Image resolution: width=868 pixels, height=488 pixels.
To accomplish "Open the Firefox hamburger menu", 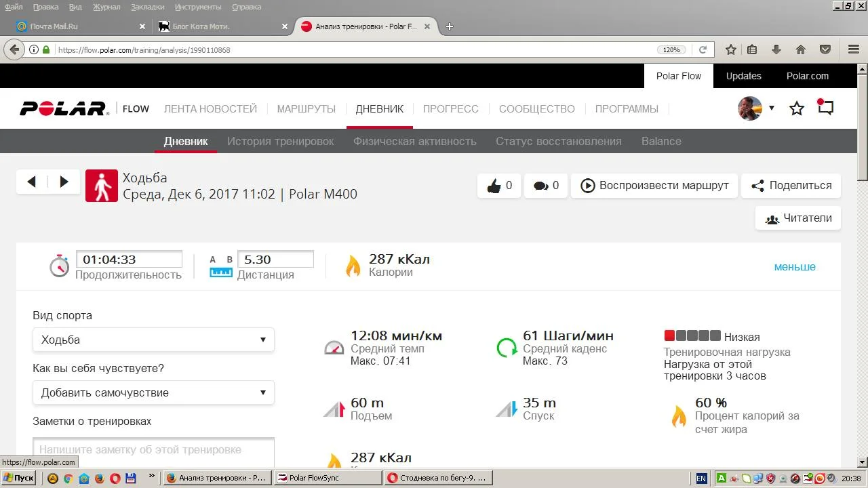I will pos(854,49).
